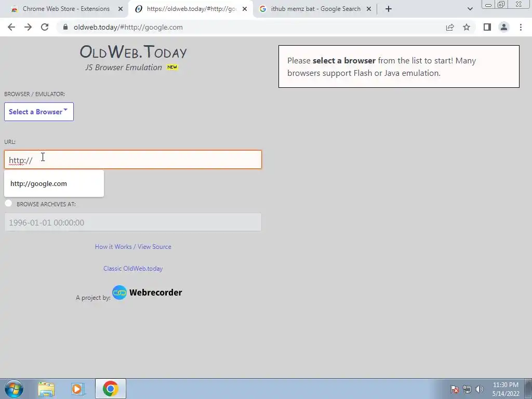This screenshot has width=532, height=399.
Task: Open the Chrome side panel icon
Action: (487, 27)
